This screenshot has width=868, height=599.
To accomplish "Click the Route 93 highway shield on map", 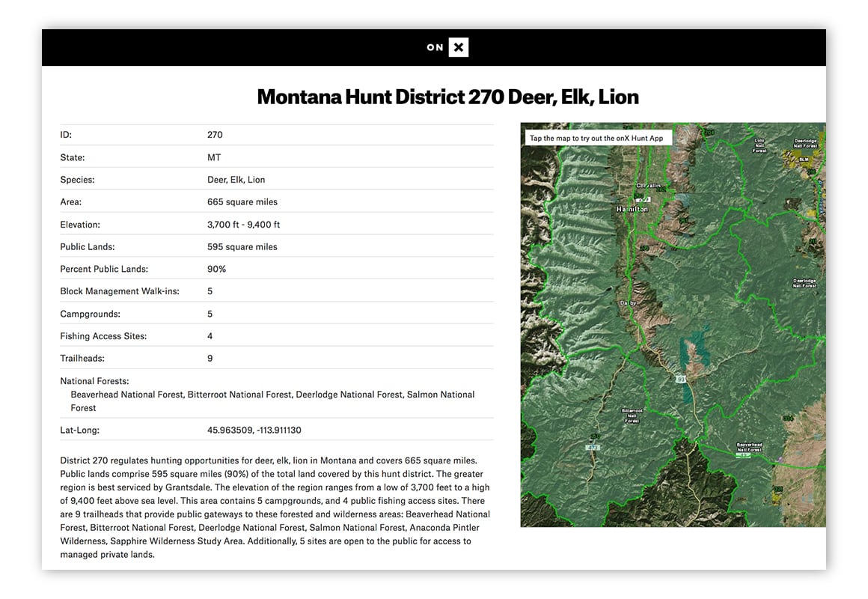I will [682, 380].
